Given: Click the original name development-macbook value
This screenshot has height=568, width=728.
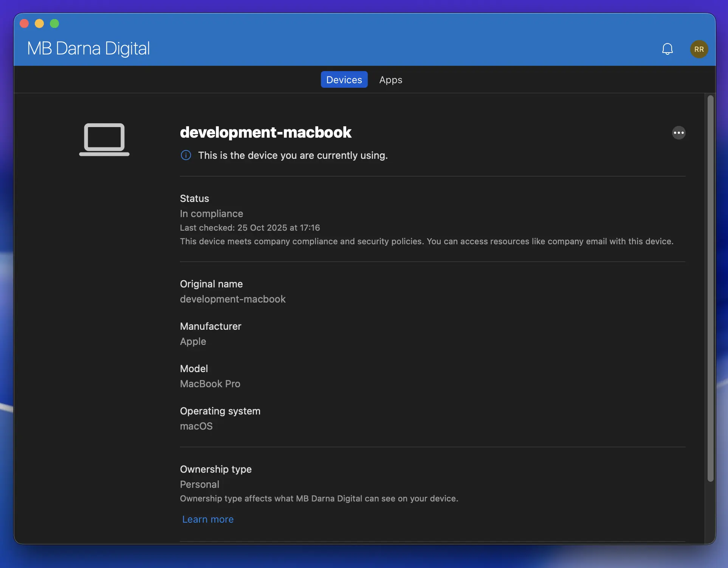Looking at the screenshot, I should [232, 299].
